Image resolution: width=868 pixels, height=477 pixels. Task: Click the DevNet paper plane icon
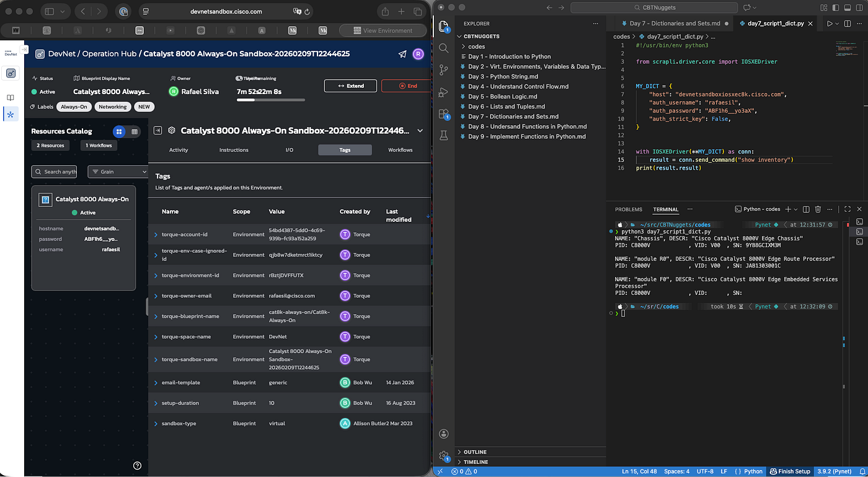pyautogui.click(x=402, y=54)
